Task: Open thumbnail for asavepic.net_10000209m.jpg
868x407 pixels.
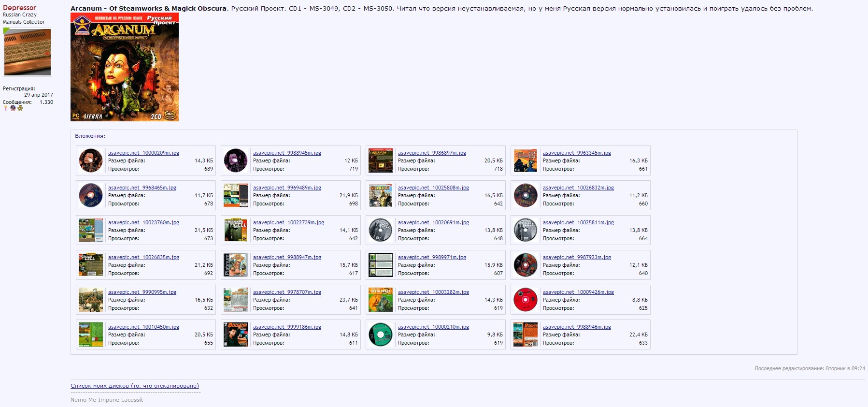Action: (x=91, y=160)
